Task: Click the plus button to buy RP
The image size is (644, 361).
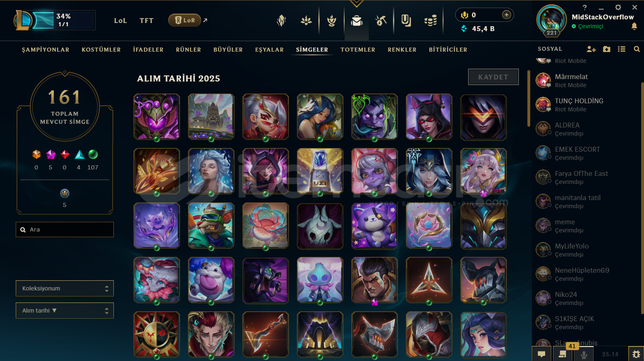Action: pos(506,15)
